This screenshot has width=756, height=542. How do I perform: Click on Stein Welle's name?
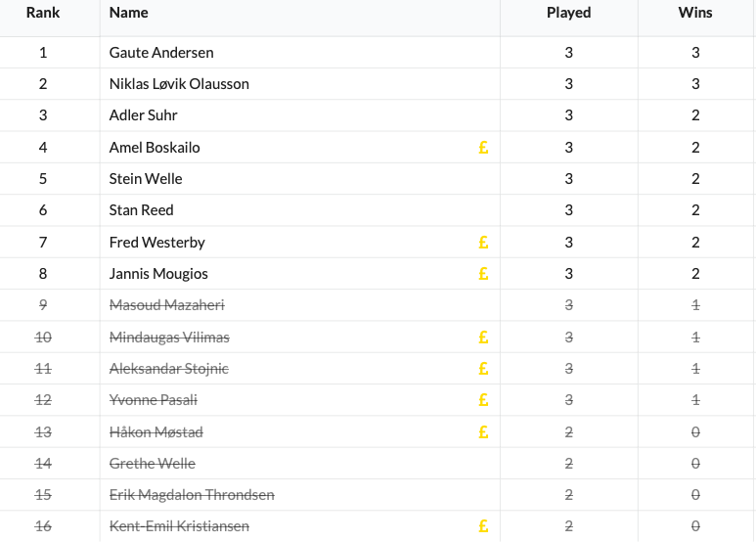[x=146, y=179]
